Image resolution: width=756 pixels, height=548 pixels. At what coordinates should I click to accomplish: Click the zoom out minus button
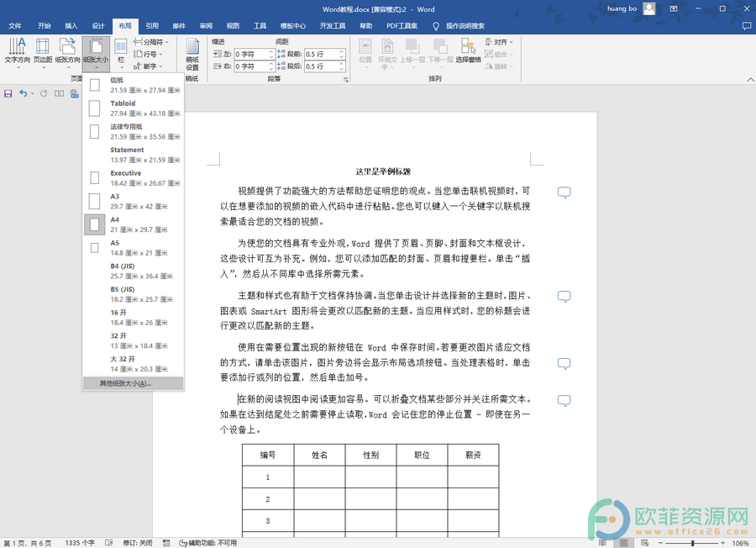(x=659, y=543)
